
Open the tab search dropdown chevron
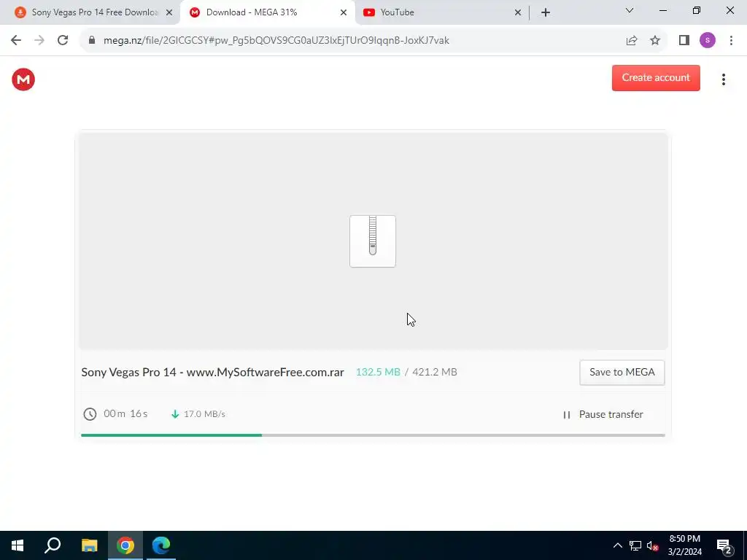coord(629,10)
